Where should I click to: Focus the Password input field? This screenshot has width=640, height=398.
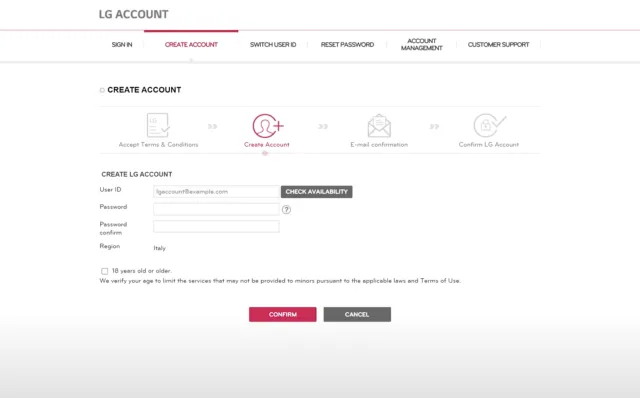pos(216,209)
